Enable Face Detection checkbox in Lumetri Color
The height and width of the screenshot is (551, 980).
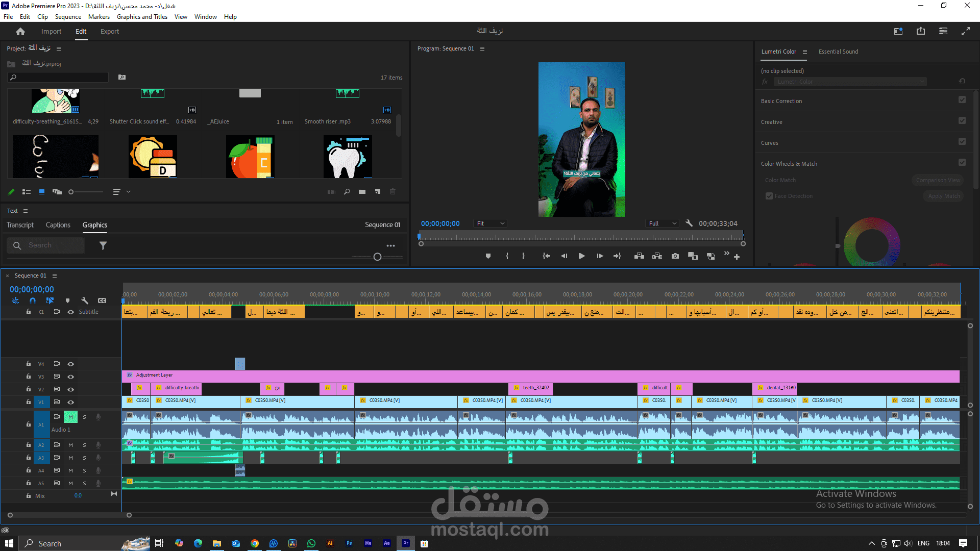point(769,196)
